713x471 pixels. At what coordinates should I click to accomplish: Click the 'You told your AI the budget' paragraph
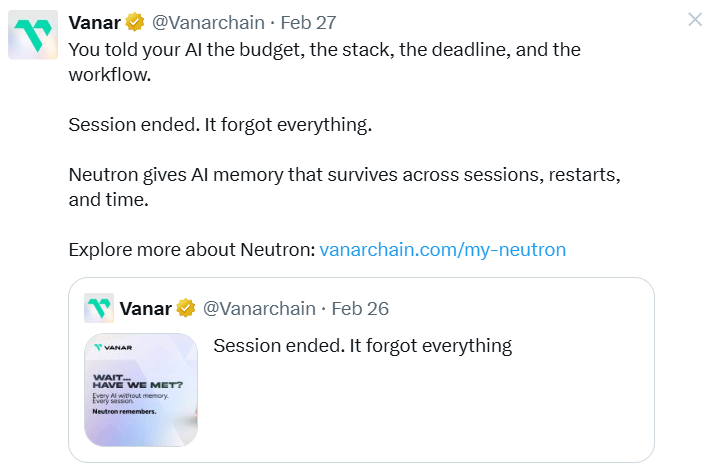[x=324, y=61]
